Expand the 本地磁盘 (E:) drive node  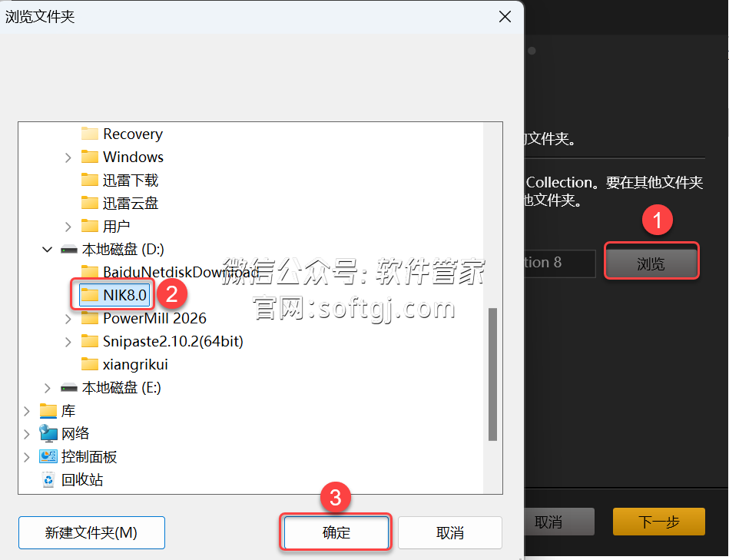47,388
